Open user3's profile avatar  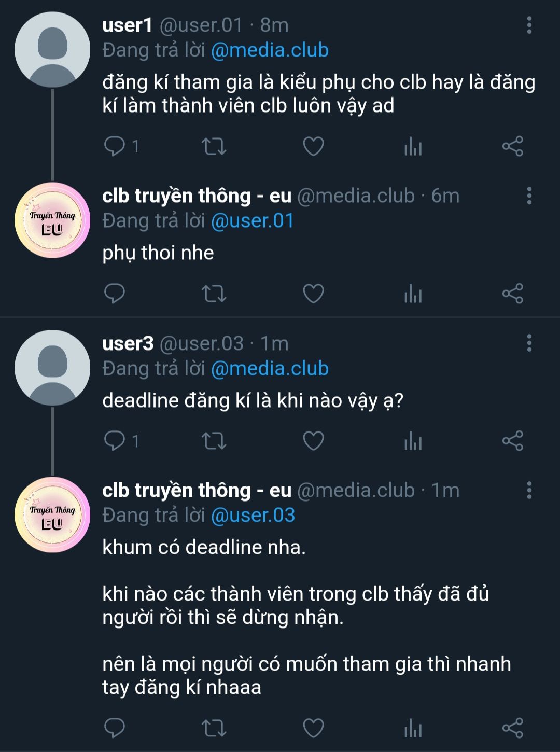pos(52,368)
